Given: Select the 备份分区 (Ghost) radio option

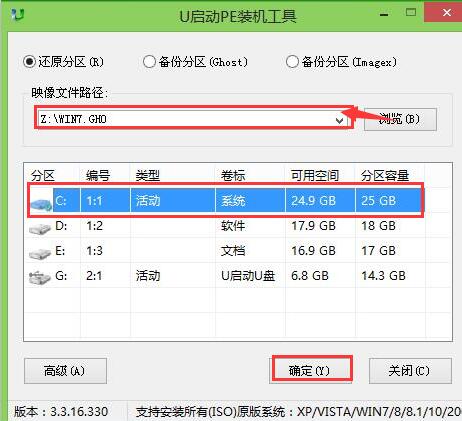Looking at the screenshot, I should [149, 62].
